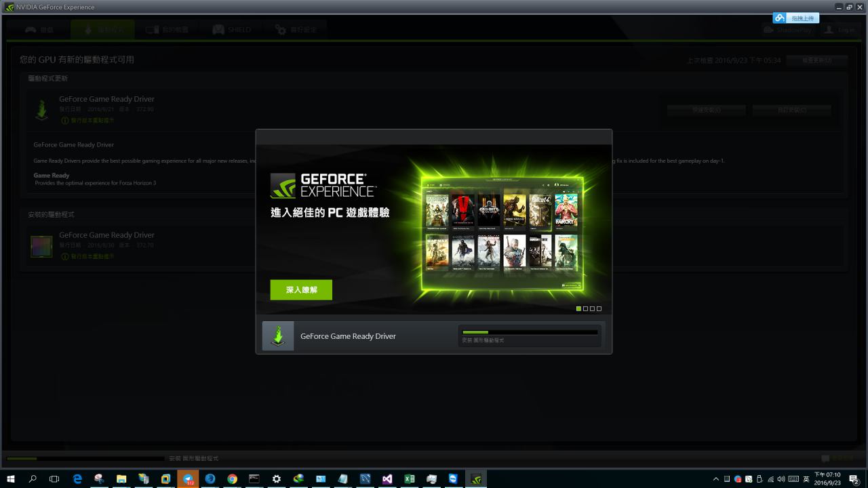Expand the hidden system tray icons chevron
Image resolution: width=868 pixels, height=488 pixels.
tap(715, 479)
